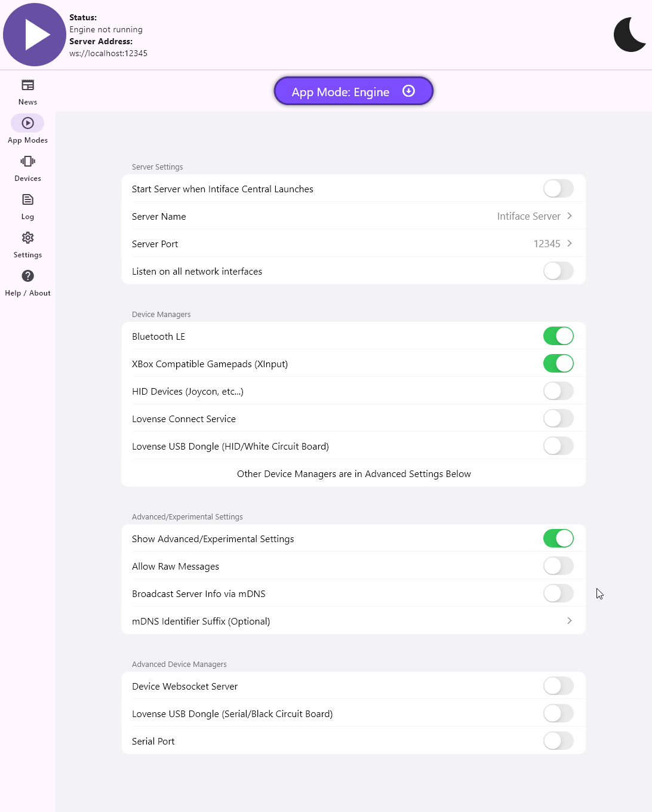Viewport: 652px width, 812px height.
Task: Disable the Bluetooth LE device manager
Action: (558, 336)
